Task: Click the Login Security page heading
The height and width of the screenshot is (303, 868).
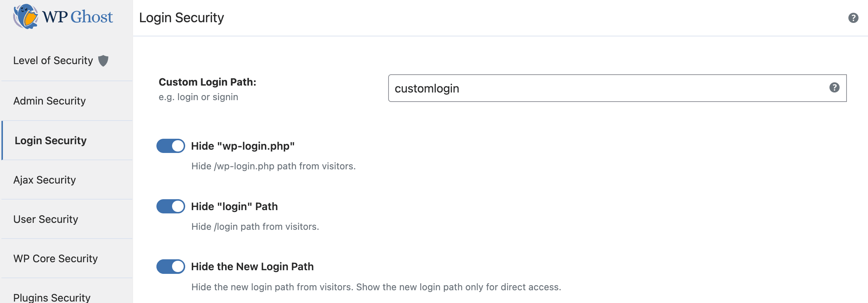Action: tap(182, 17)
